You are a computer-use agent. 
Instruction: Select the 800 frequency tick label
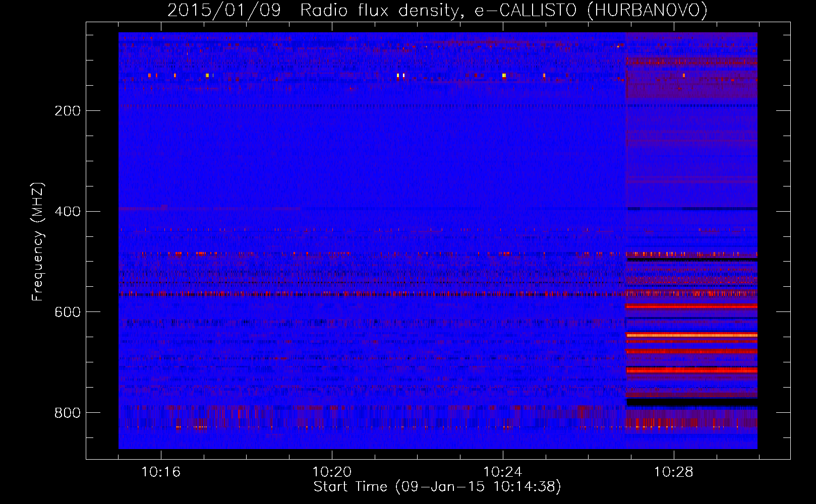[68, 413]
